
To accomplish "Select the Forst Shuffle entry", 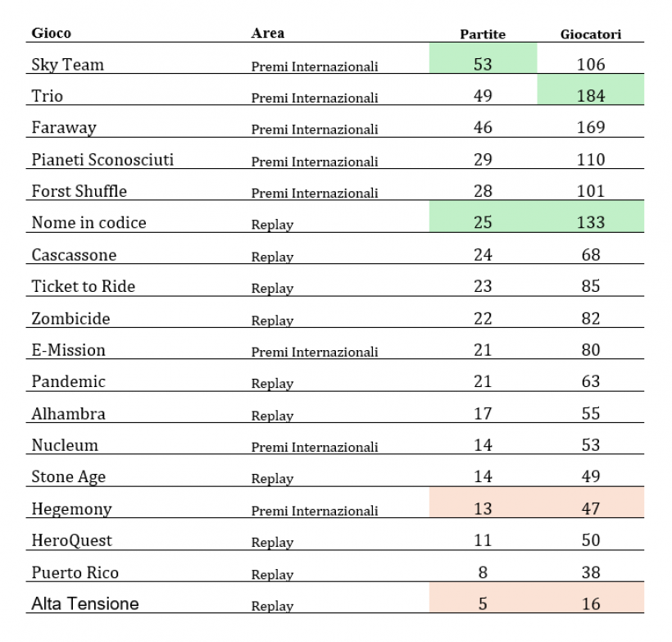I will click(79, 191).
